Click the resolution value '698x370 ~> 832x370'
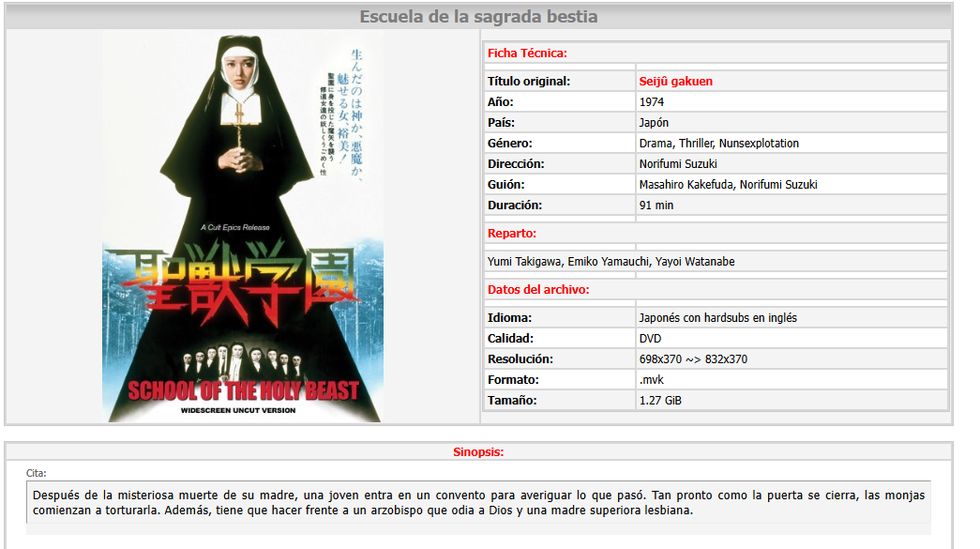980x549 pixels. pyautogui.click(x=693, y=359)
